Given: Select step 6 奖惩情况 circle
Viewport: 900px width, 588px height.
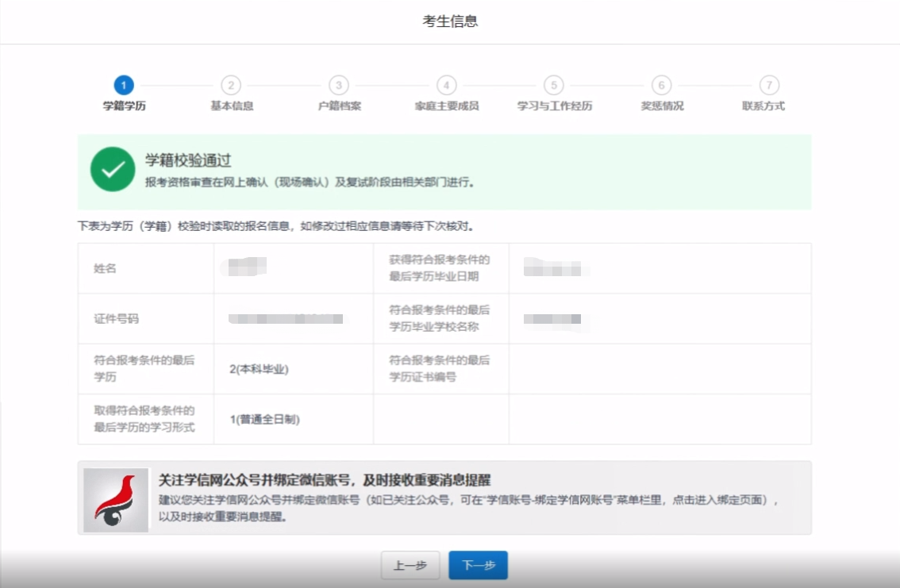Looking at the screenshot, I should coord(661,85).
